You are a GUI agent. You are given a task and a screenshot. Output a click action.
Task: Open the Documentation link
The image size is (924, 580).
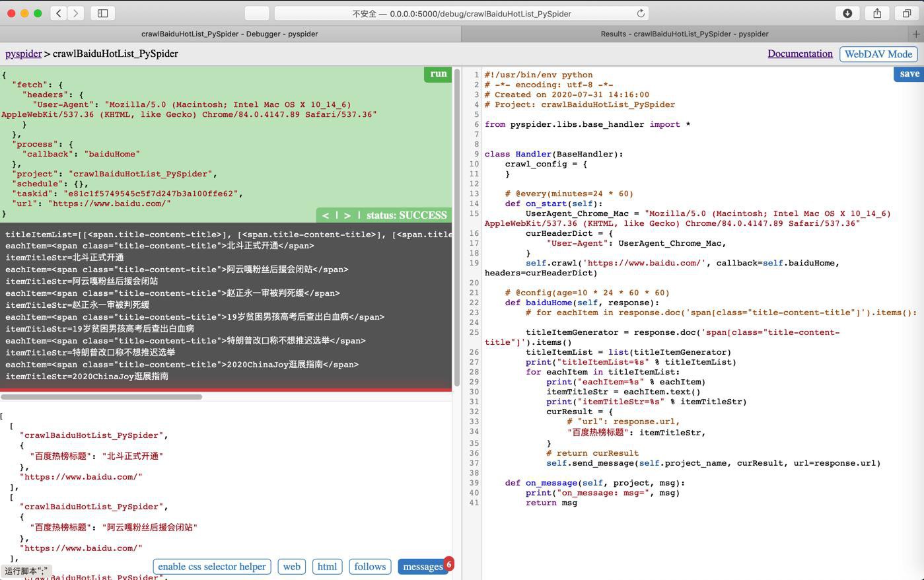pos(800,54)
